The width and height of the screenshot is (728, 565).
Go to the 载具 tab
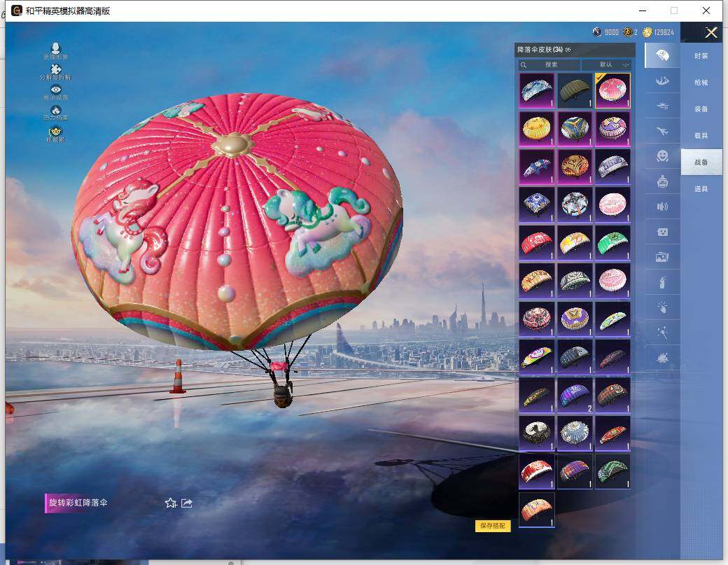(x=701, y=135)
